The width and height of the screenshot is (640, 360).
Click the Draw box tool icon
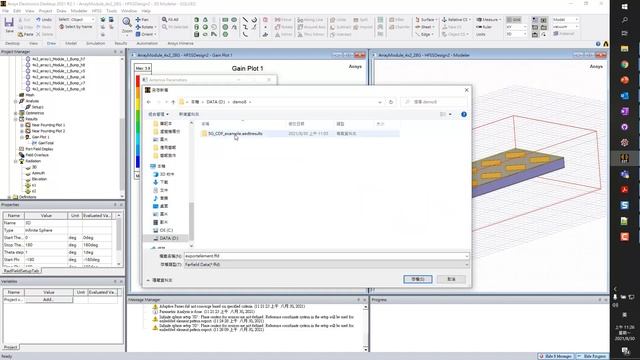(196, 20)
